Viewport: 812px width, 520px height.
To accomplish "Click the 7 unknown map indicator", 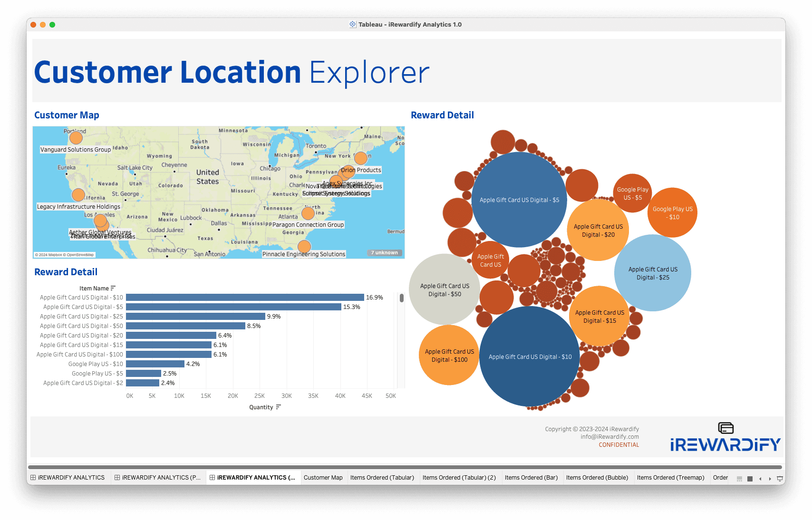I will click(x=385, y=253).
